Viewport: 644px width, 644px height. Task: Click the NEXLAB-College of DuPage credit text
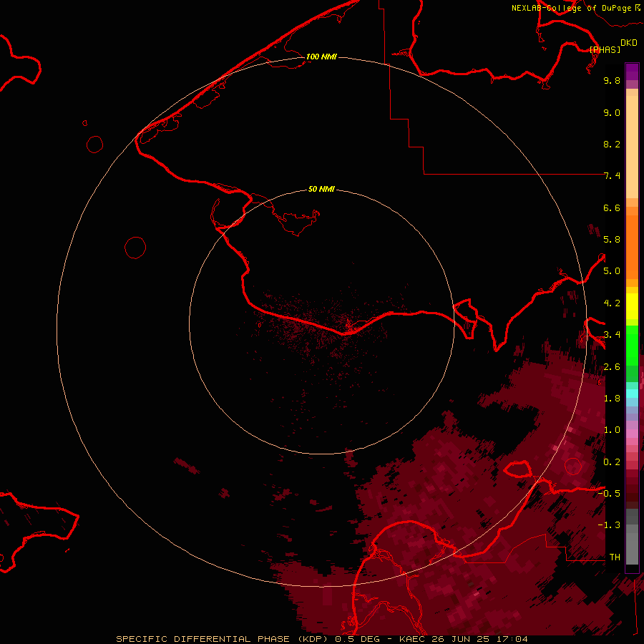572,8
